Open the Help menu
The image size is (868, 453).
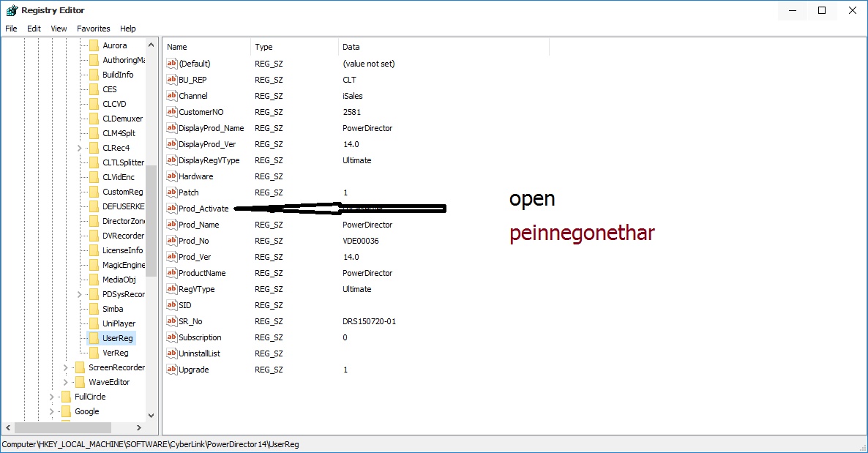pyautogui.click(x=128, y=29)
